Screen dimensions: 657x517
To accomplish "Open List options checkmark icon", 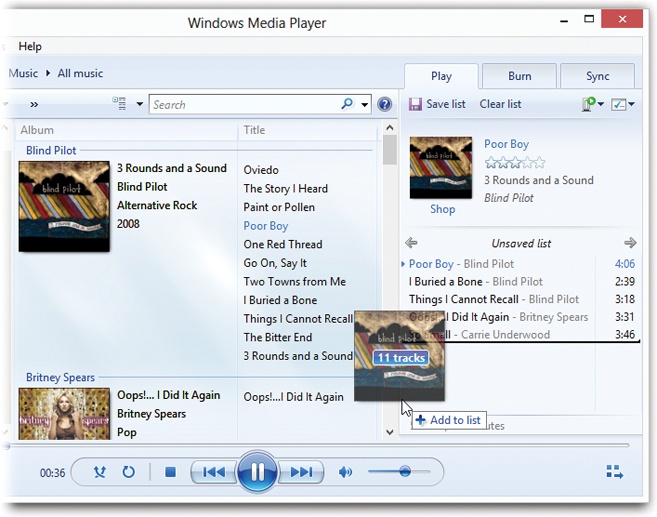I will [x=618, y=104].
